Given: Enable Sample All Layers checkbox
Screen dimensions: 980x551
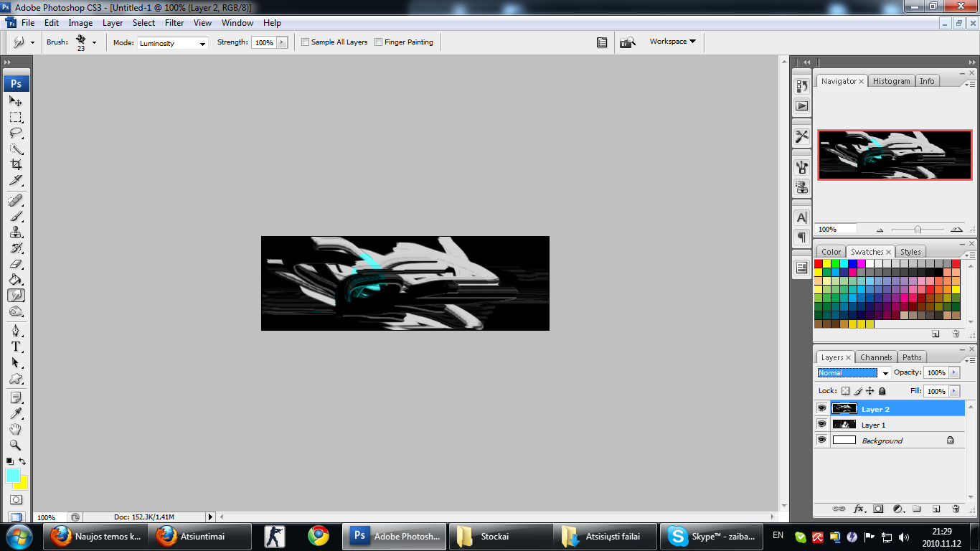Looking at the screenshot, I should pos(306,42).
